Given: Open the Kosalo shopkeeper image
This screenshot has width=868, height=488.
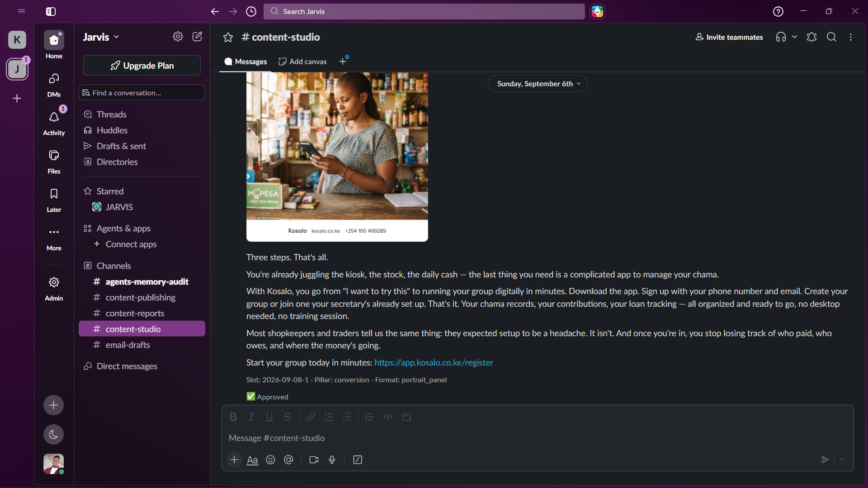Looking at the screenshot, I should point(337,157).
